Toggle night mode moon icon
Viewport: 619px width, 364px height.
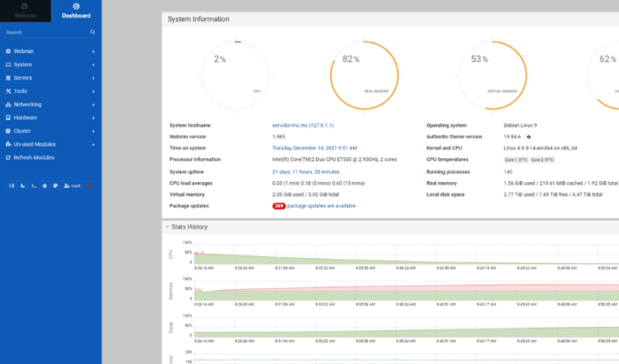pos(23,186)
